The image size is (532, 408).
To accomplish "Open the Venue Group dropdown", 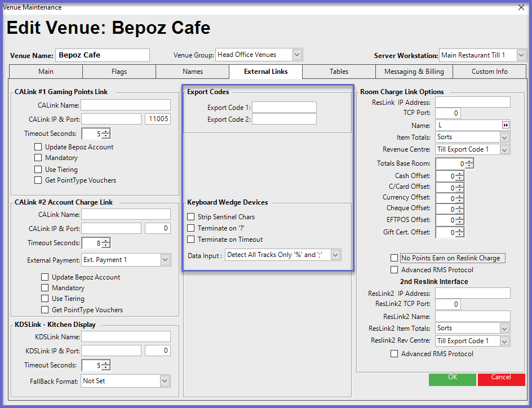I will click(x=298, y=55).
